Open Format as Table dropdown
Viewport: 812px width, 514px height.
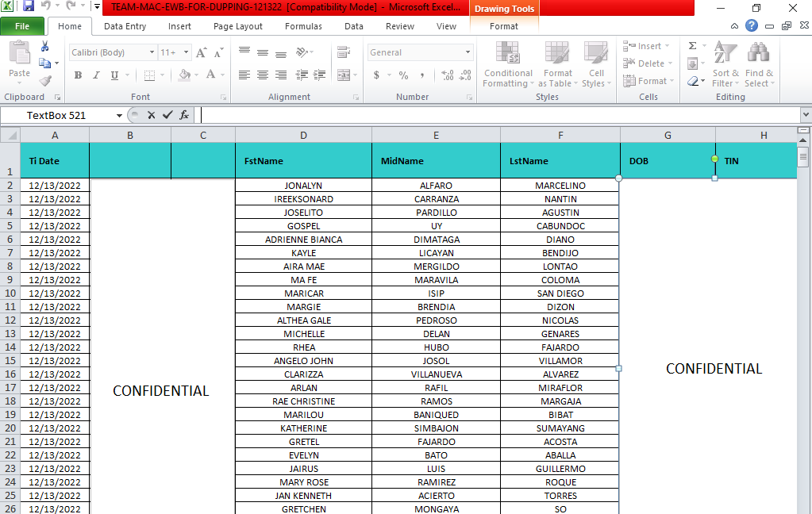(558, 65)
